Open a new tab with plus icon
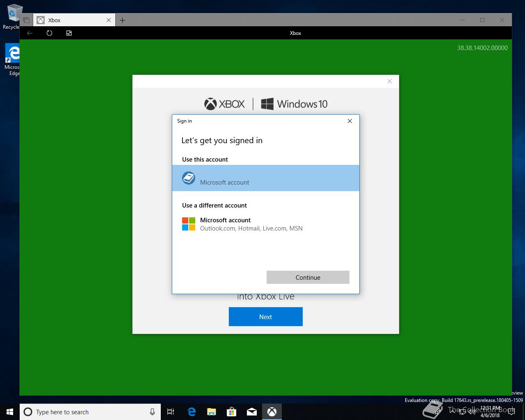Screen dimensions: 525x420 click(123, 20)
